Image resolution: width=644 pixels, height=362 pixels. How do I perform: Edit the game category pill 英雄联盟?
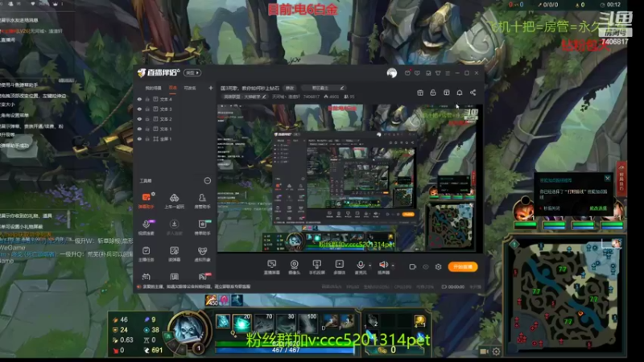244,97
